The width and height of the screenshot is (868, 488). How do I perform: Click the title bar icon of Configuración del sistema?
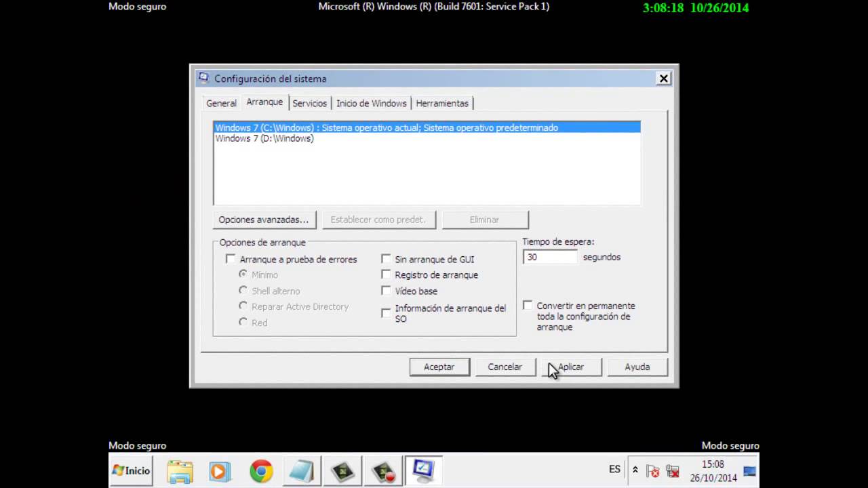203,78
